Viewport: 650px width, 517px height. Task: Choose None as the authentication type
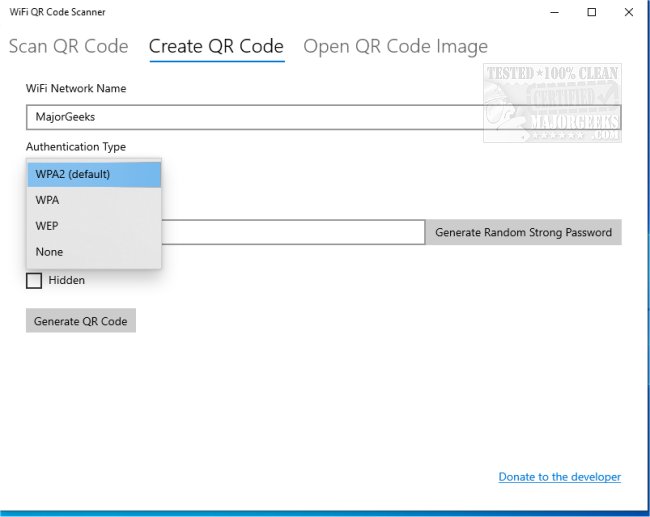click(x=94, y=252)
